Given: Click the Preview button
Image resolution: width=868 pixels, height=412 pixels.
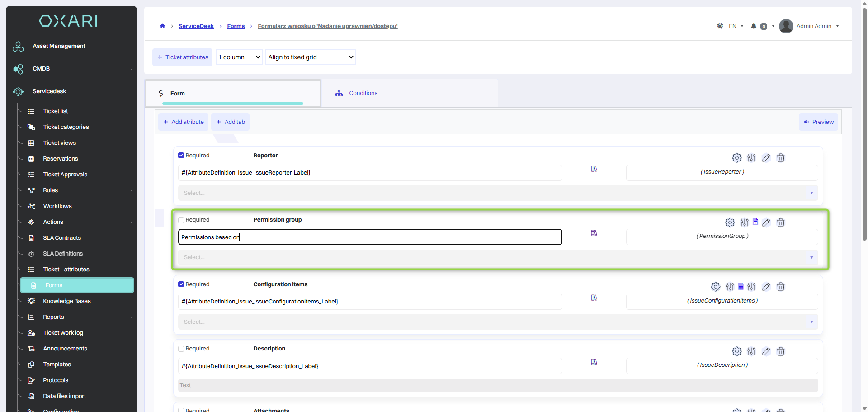Looking at the screenshot, I should pos(818,122).
